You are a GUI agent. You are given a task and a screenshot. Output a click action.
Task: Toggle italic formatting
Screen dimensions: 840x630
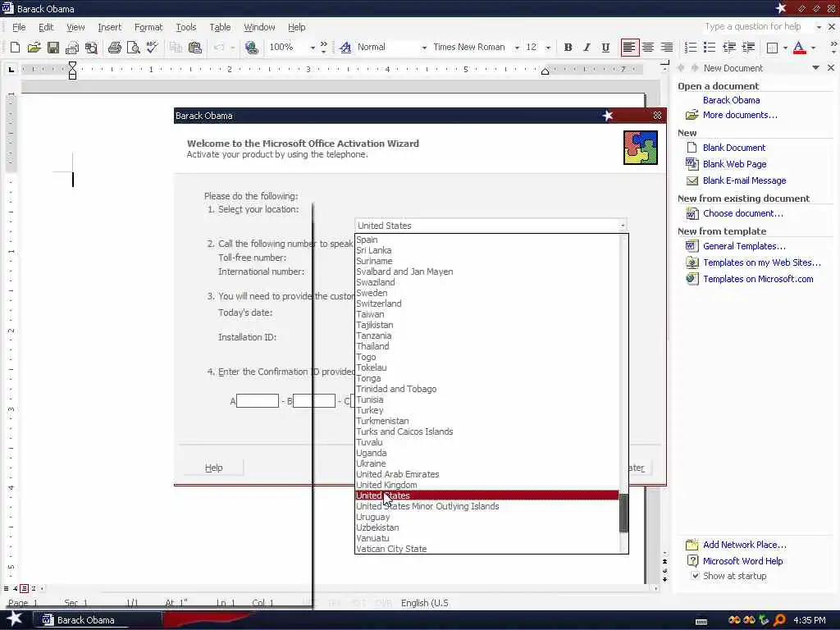[x=587, y=48]
